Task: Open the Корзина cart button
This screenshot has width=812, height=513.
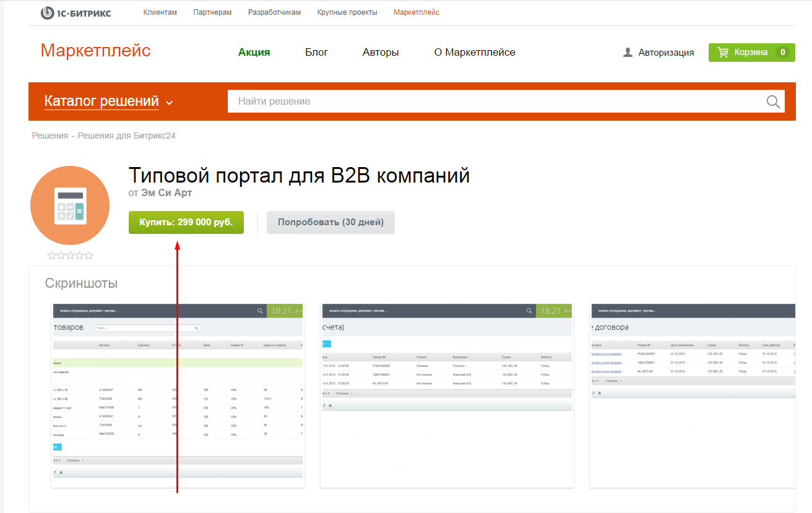Action: click(751, 53)
